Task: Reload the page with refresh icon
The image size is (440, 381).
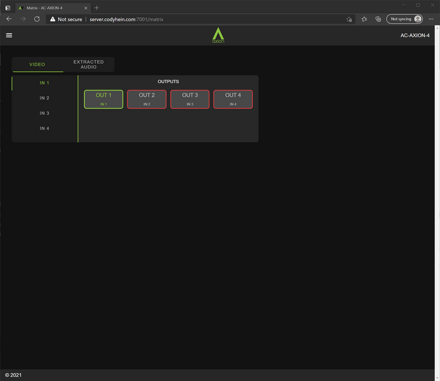Action: coord(37,19)
